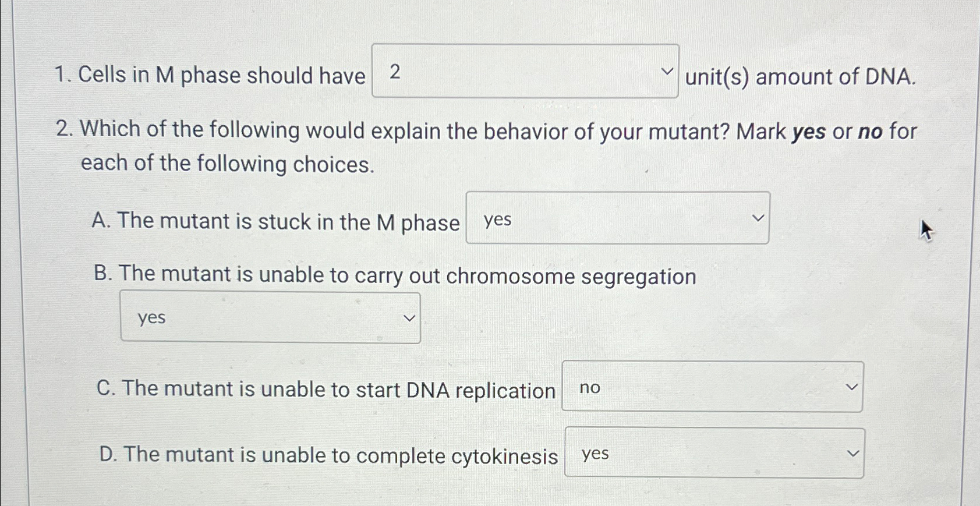The image size is (980, 506).
Task: Click the 'yes' value in option D's dropdown
Action: click(x=595, y=455)
